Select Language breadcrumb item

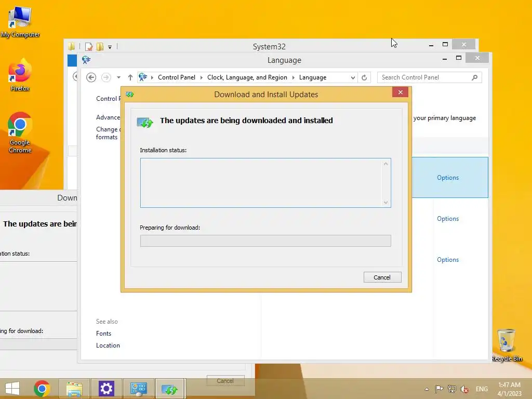coord(312,77)
